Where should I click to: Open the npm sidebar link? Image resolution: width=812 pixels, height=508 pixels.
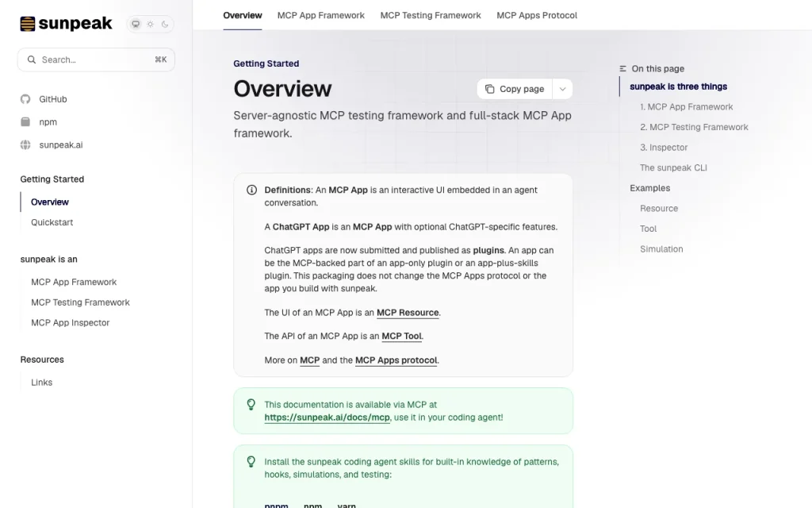tap(48, 121)
